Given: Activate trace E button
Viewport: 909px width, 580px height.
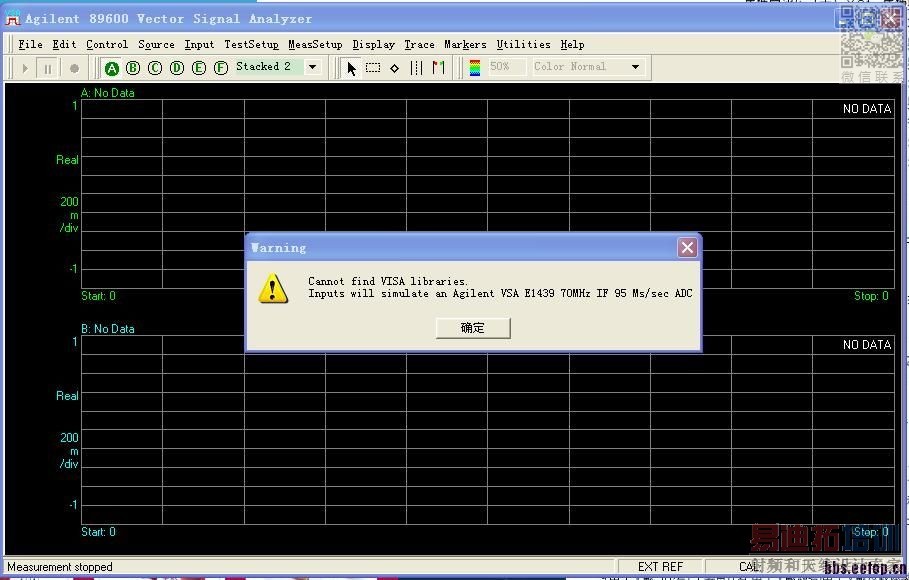Looking at the screenshot, I should 199,68.
